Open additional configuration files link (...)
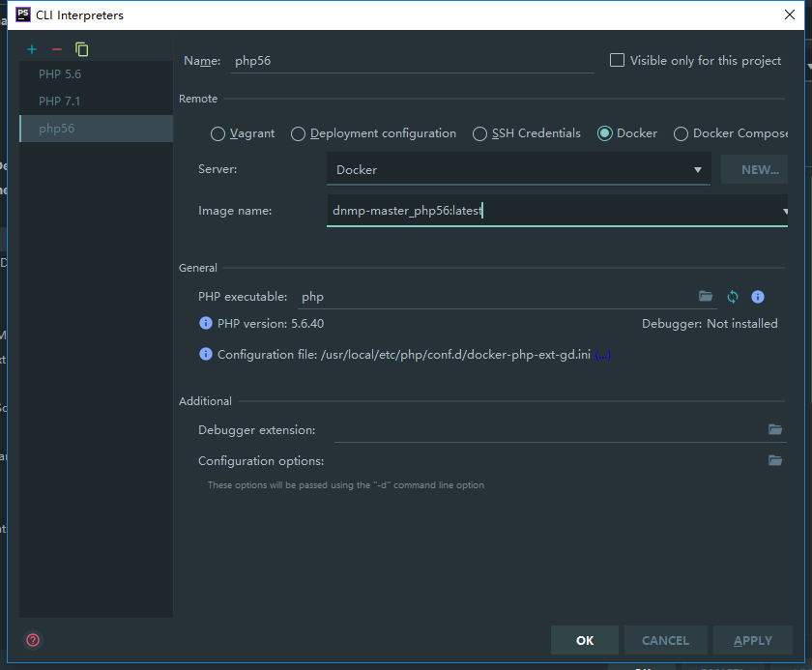The width and height of the screenshot is (812, 670). tap(603, 355)
